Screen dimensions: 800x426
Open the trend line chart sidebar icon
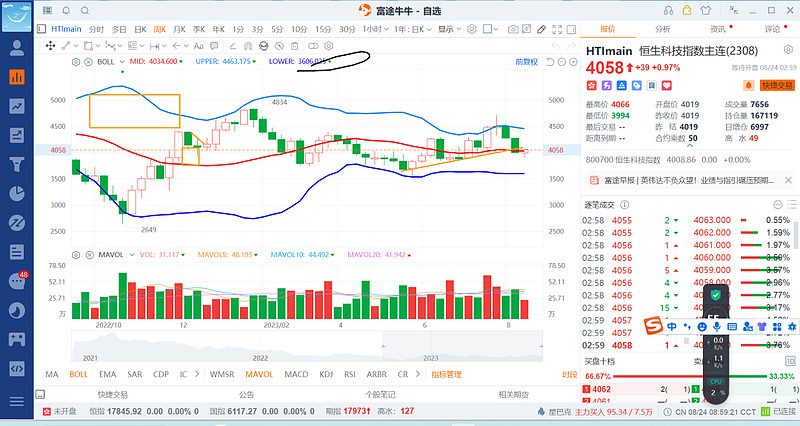coord(17,106)
